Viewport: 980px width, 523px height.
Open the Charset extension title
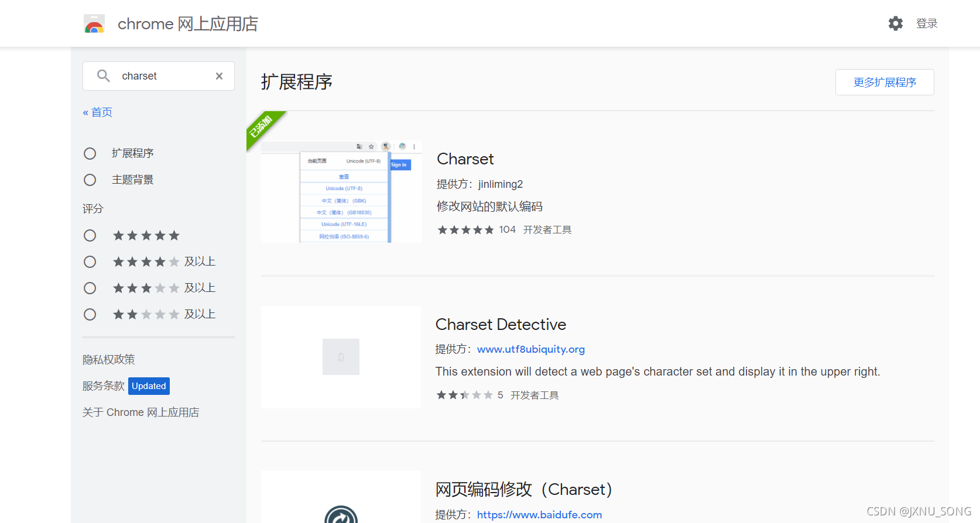tap(465, 159)
